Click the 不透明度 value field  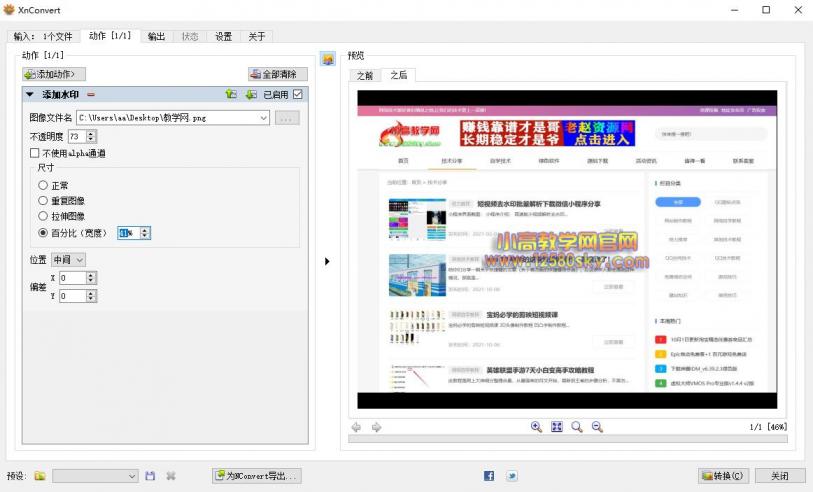tap(77, 136)
